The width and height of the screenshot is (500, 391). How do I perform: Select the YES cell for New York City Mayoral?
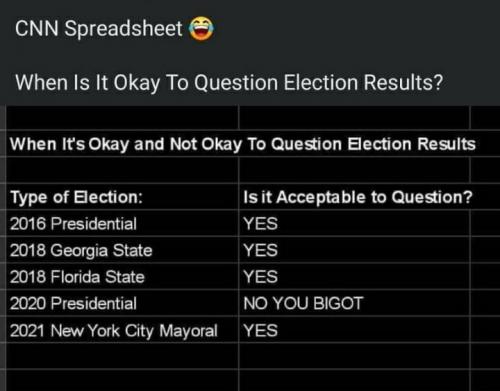pyautogui.click(x=354, y=330)
